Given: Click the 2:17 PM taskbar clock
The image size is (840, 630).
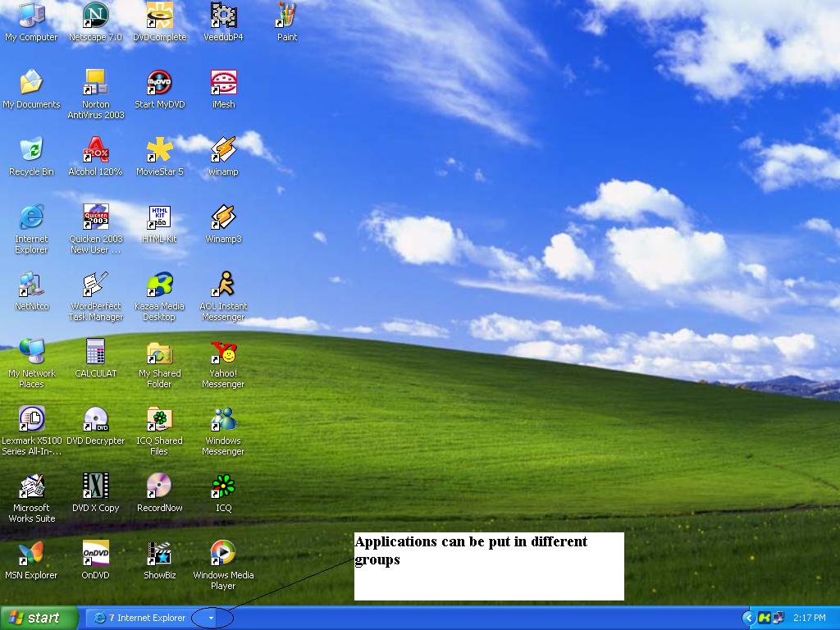Looking at the screenshot, I should click(810, 619).
